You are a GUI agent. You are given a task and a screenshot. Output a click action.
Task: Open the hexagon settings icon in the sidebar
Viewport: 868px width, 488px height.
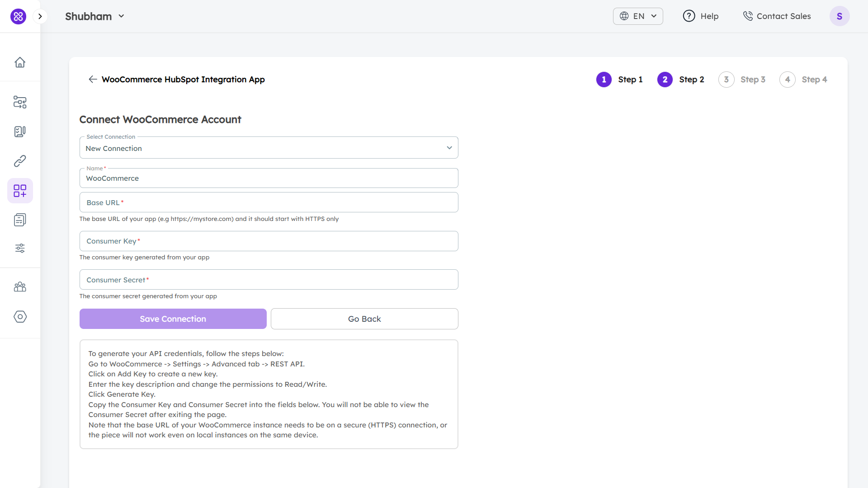pos(20,317)
